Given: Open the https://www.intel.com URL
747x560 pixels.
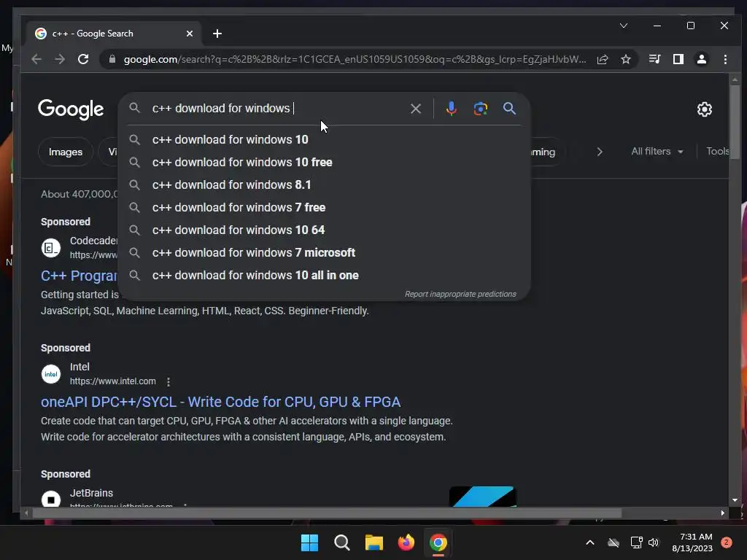Looking at the screenshot, I should pos(112,381).
